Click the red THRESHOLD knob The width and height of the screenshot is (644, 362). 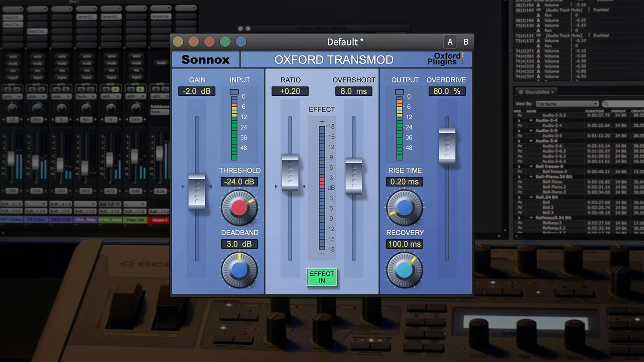pyautogui.click(x=239, y=208)
